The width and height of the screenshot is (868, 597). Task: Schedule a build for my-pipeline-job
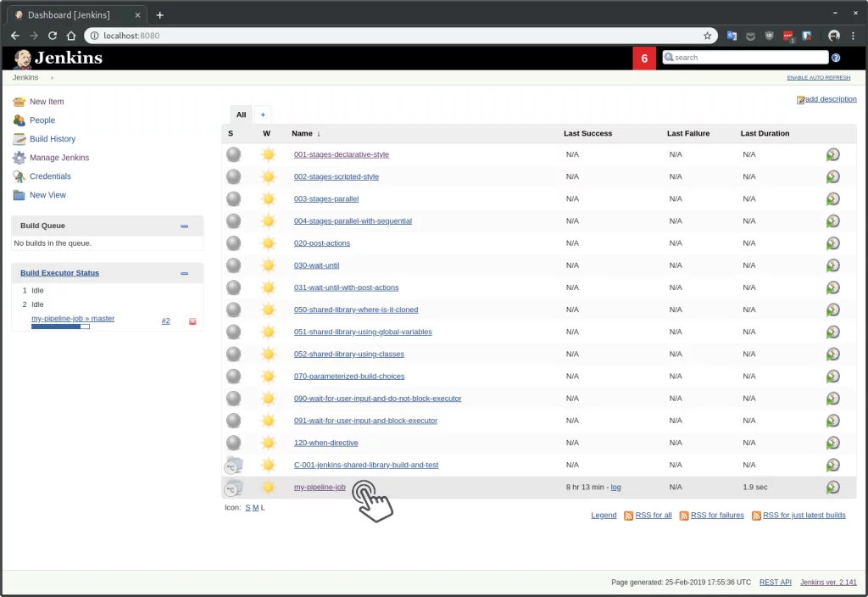(832, 487)
